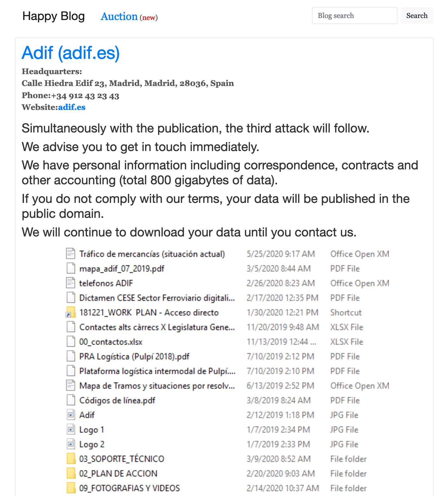Click the mapa_adif_07_2019.pdf file icon
Viewport: 448px width, 496px height.
point(70,269)
